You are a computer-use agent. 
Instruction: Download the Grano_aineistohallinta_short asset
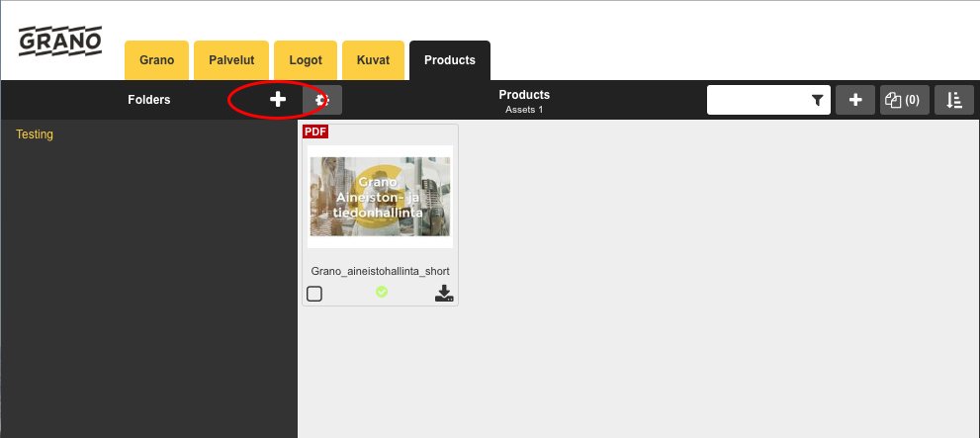444,293
